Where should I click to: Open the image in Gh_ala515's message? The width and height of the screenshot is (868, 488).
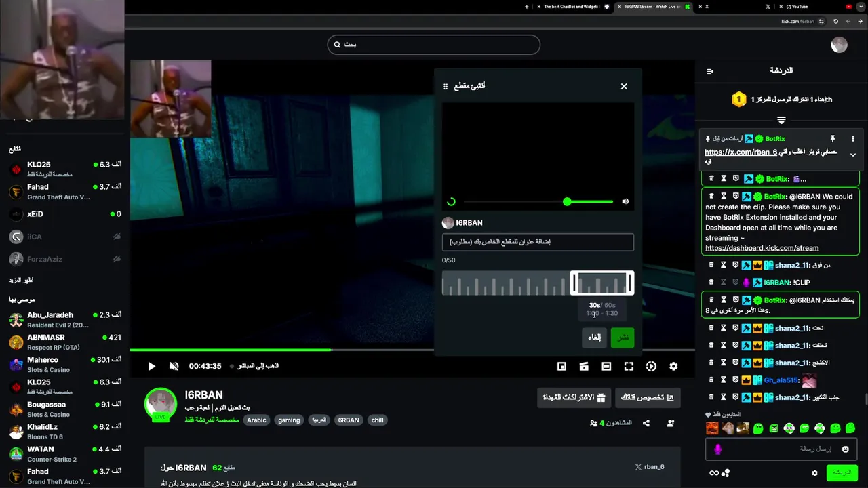(x=809, y=380)
